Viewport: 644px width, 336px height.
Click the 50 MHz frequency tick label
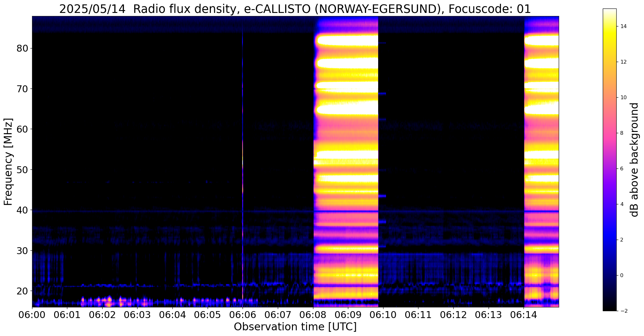pyautogui.click(x=23, y=170)
